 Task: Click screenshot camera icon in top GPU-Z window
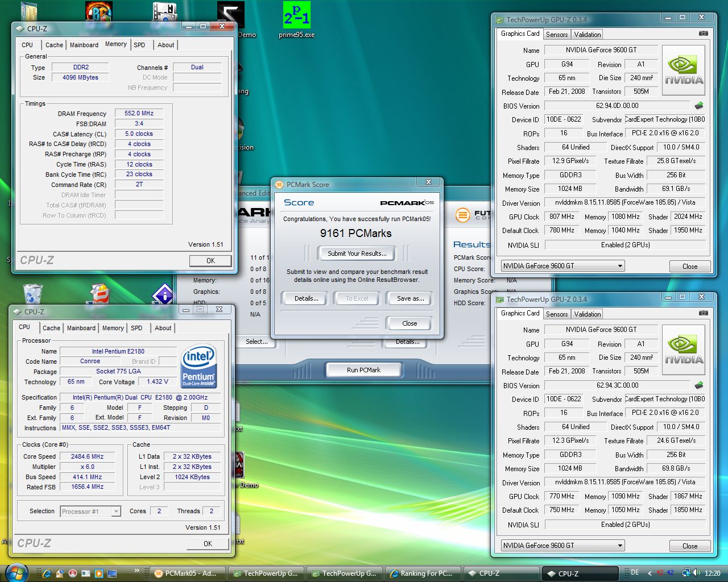tap(703, 34)
